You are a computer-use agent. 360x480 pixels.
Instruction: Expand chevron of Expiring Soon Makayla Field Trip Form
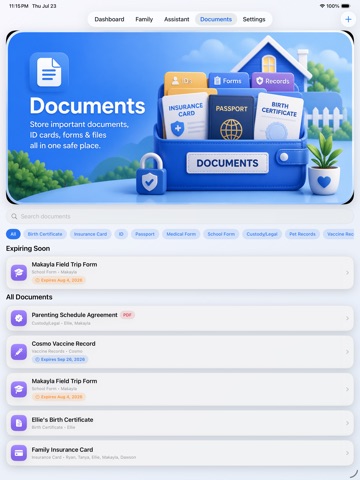click(347, 273)
